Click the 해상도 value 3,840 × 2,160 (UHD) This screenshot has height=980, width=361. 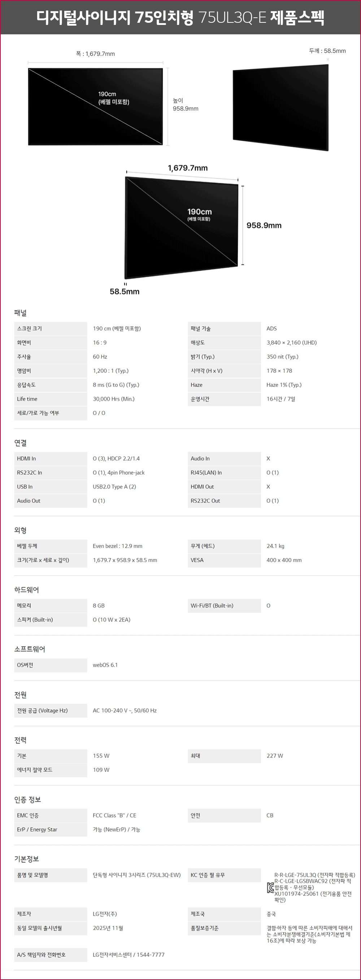click(291, 343)
